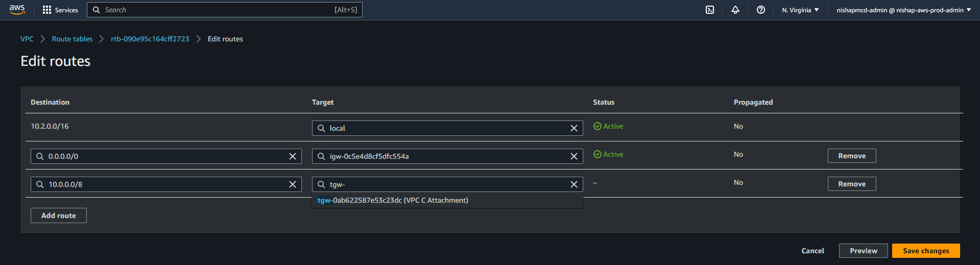980x265 pixels.
Task: Open the notifications bell
Action: point(735,10)
